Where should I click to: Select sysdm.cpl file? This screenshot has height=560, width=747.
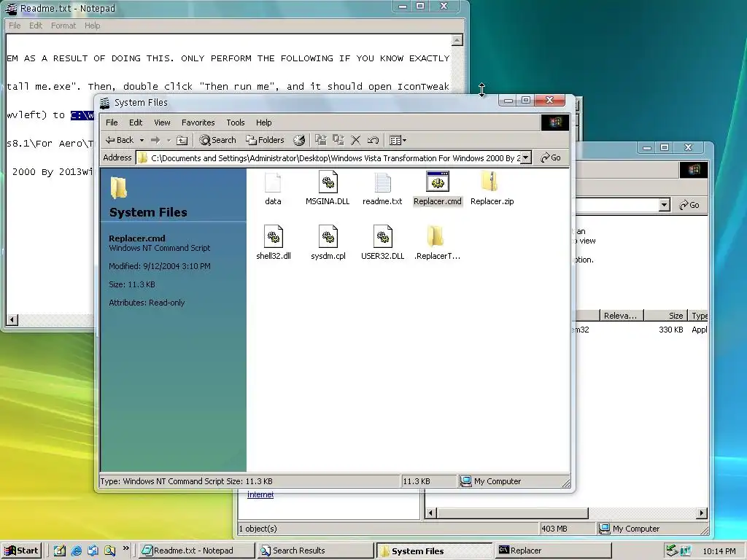(328, 244)
